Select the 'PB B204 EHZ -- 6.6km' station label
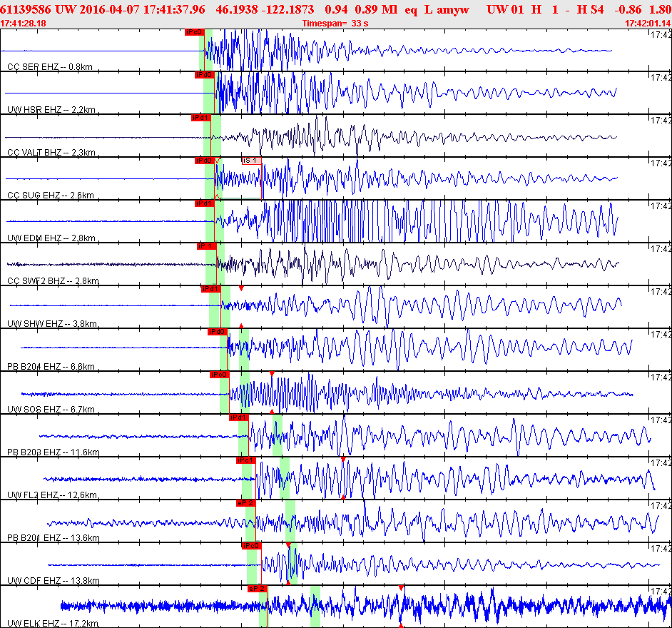Screen dimensions: 672x628 tap(51, 367)
